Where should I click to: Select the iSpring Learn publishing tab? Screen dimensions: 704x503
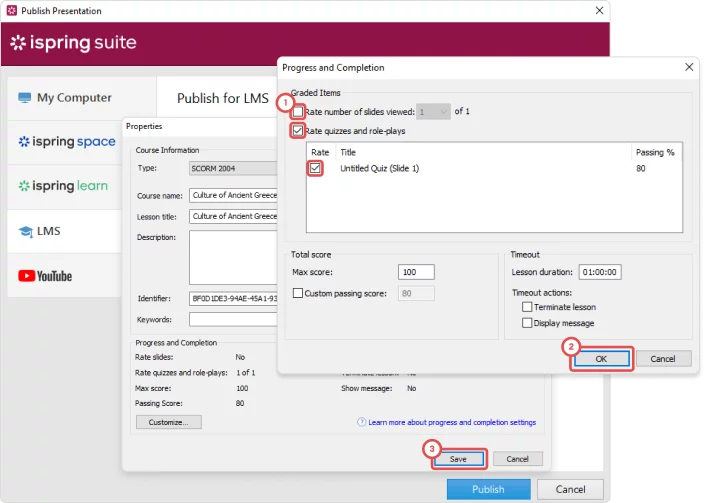65,186
